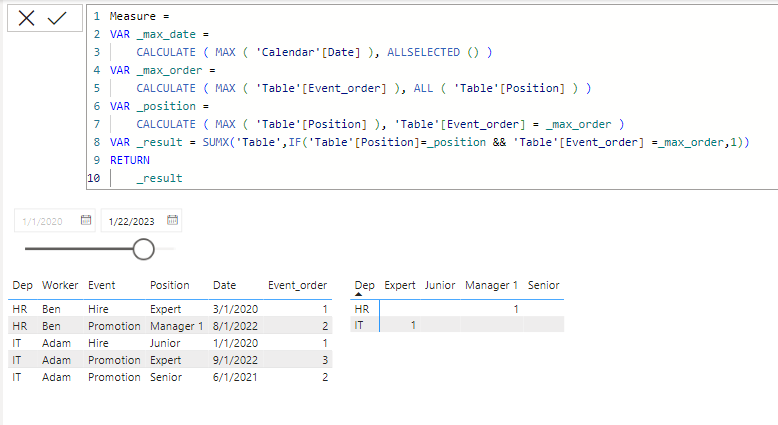Click VAR _position on line 6
Viewport: 778px width, 425px height.
click(153, 106)
